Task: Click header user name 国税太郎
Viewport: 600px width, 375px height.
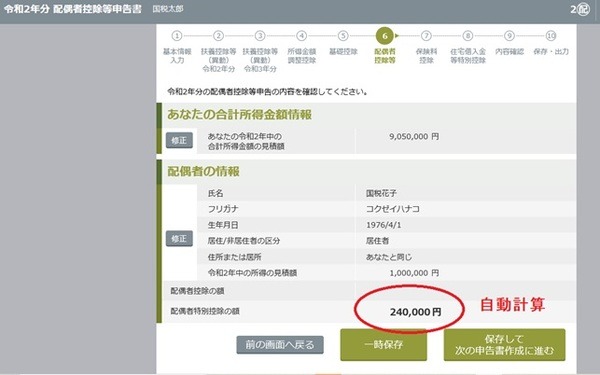Action: pos(168,9)
